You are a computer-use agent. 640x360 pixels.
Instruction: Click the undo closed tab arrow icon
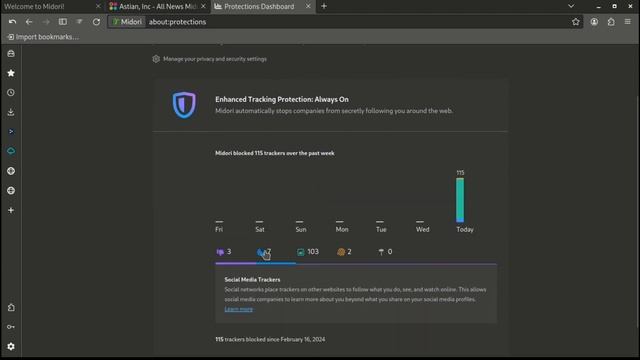(x=12, y=22)
